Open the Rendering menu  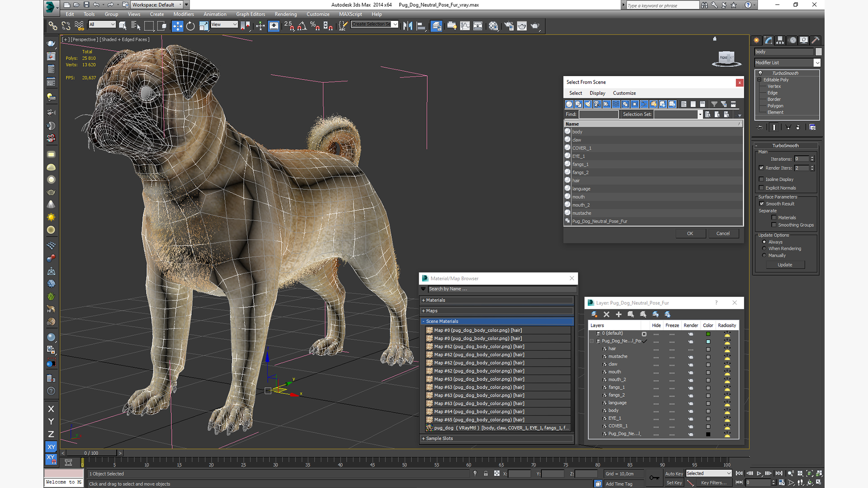tap(286, 14)
